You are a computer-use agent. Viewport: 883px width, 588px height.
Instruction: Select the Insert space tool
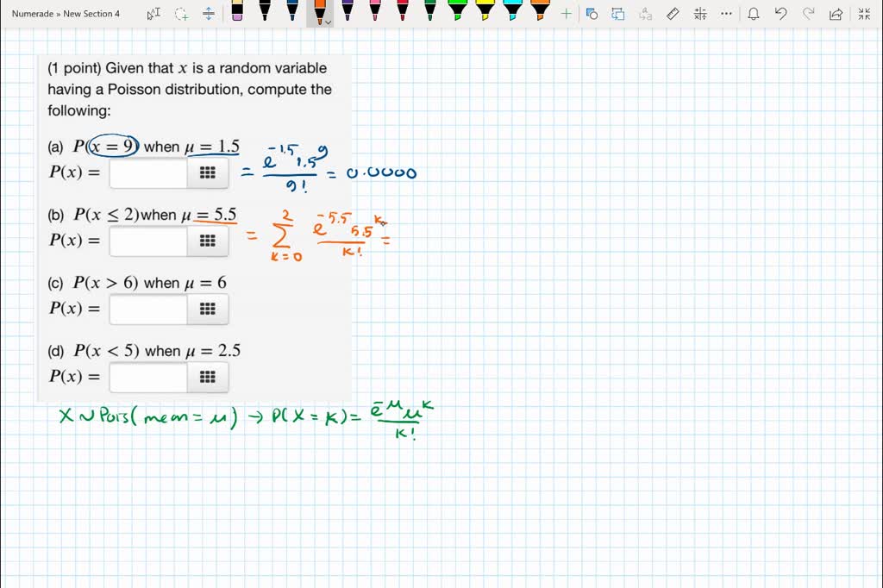[210, 14]
